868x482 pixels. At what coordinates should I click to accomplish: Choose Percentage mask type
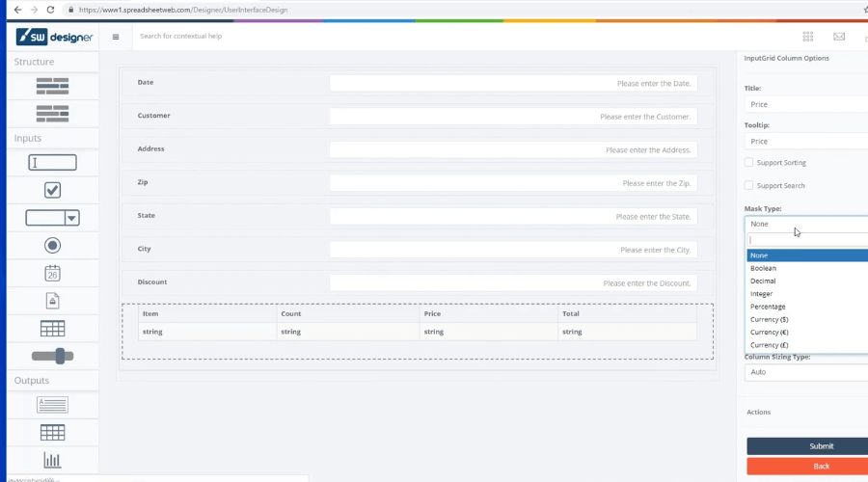pyautogui.click(x=807, y=306)
